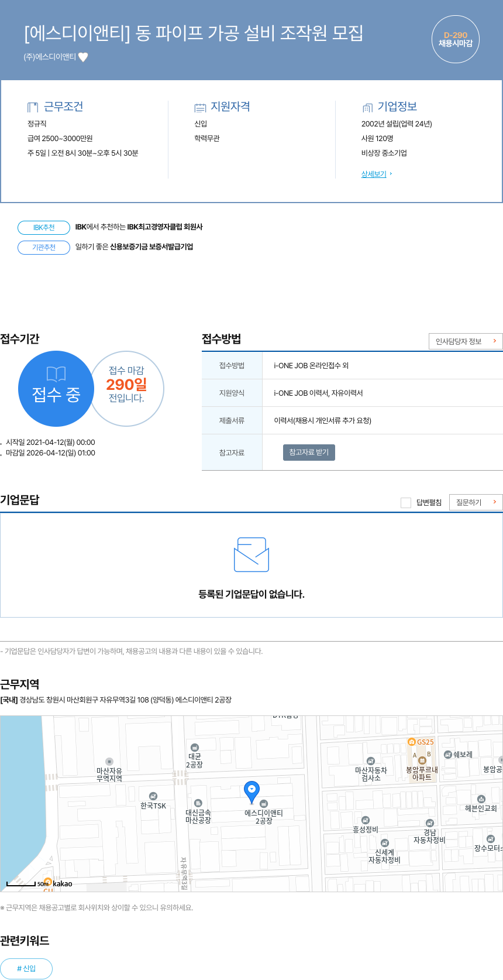This screenshot has width=503, height=980.
Task: Click the 지원자격 calendar icon
Action: pyautogui.click(x=200, y=107)
